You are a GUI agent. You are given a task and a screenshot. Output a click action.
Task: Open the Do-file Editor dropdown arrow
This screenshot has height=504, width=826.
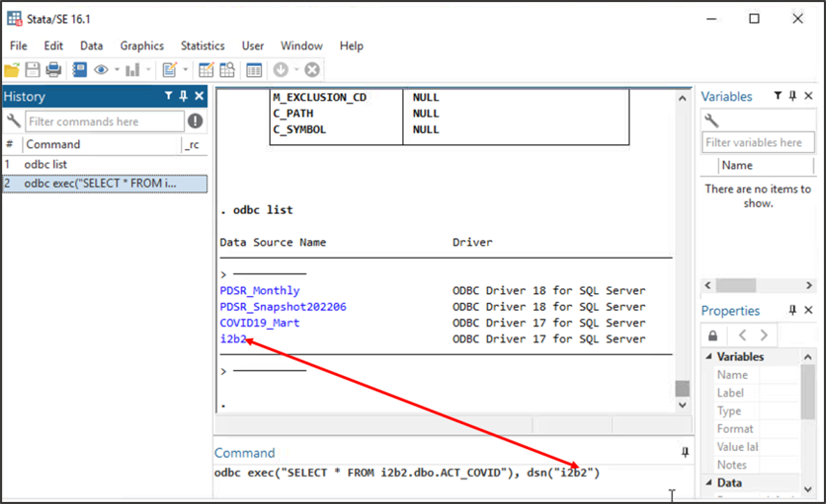tap(185, 69)
